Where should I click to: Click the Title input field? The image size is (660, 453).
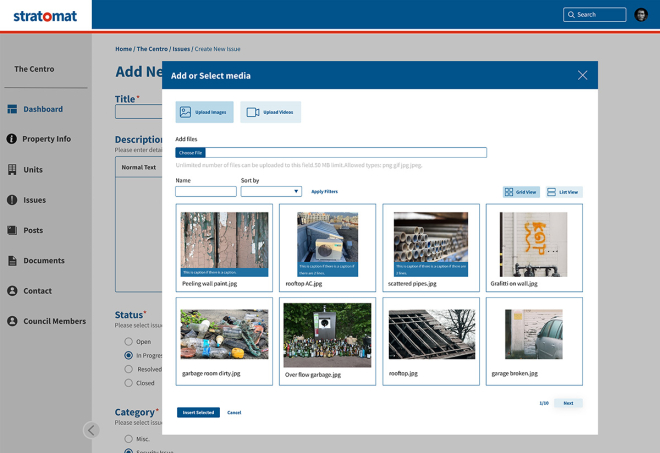[138, 112]
